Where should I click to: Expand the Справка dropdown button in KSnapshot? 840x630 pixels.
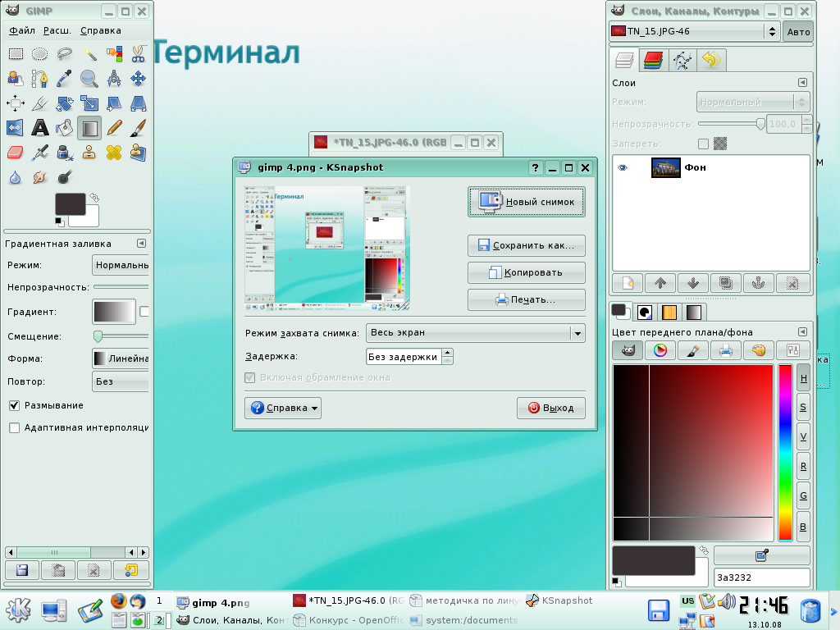coord(282,408)
